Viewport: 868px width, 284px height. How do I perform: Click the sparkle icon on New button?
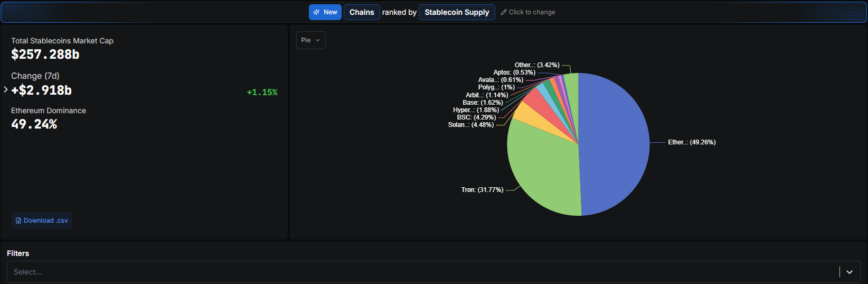(x=316, y=12)
